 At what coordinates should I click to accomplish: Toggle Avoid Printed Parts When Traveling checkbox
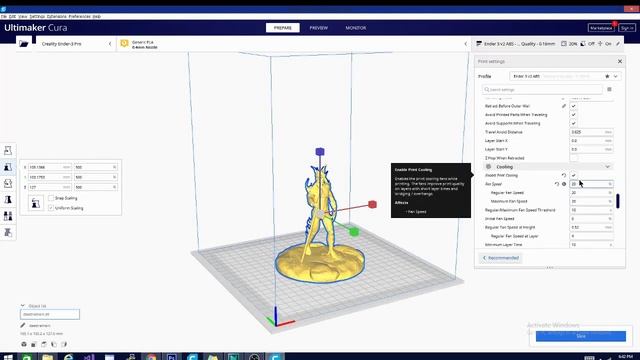coord(573,115)
